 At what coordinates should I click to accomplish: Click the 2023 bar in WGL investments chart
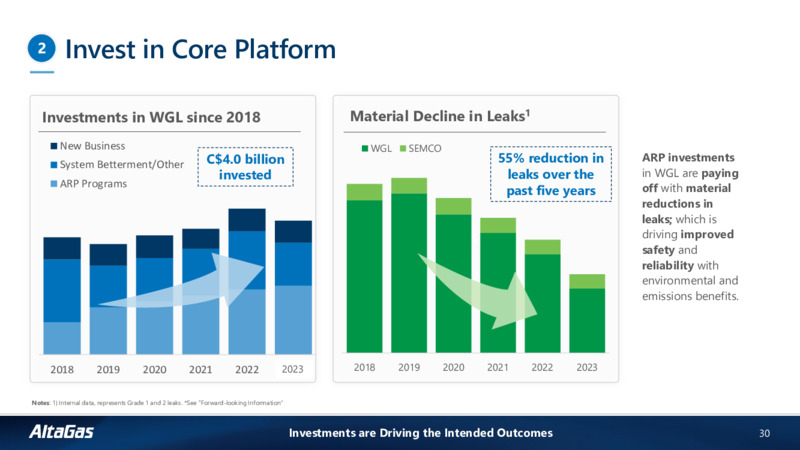point(293,287)
